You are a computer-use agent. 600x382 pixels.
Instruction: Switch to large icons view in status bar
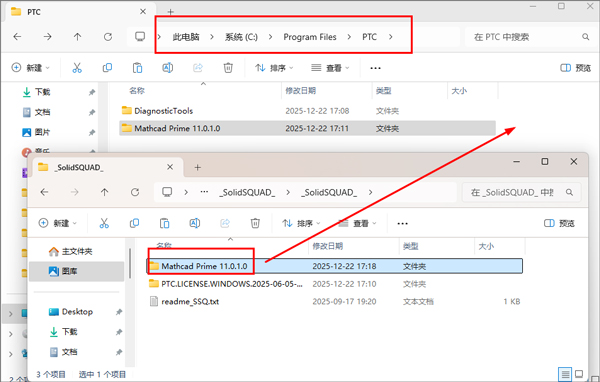pos(579,374)
